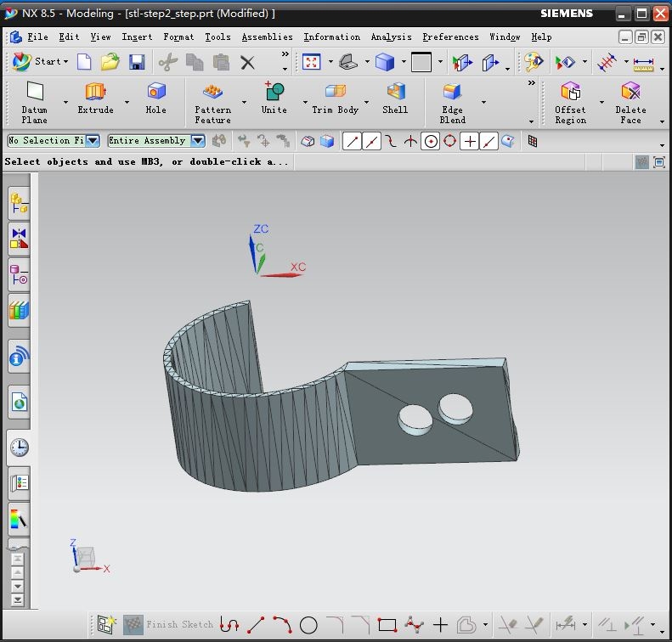Click the Save disk icon
Viewport: 672px width, 642px height.
click(x=136, y=61)
